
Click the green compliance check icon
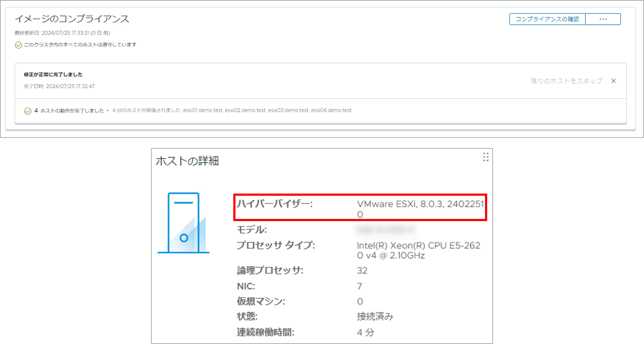[x=19, y=45]
